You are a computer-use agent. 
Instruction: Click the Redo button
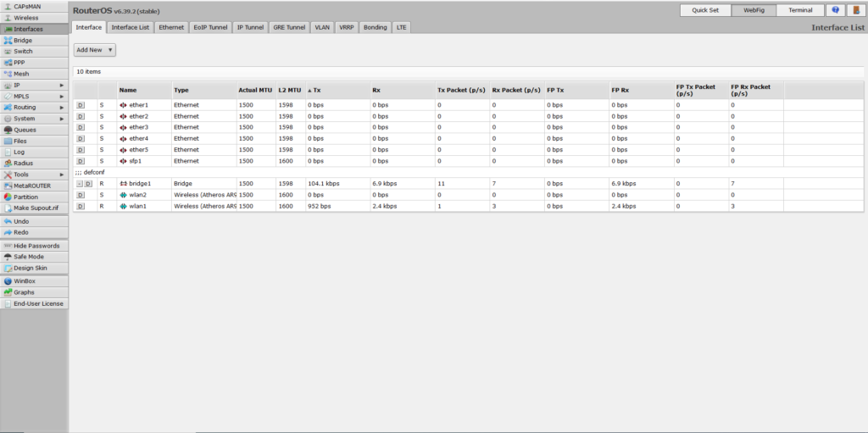tap(34, 232)
